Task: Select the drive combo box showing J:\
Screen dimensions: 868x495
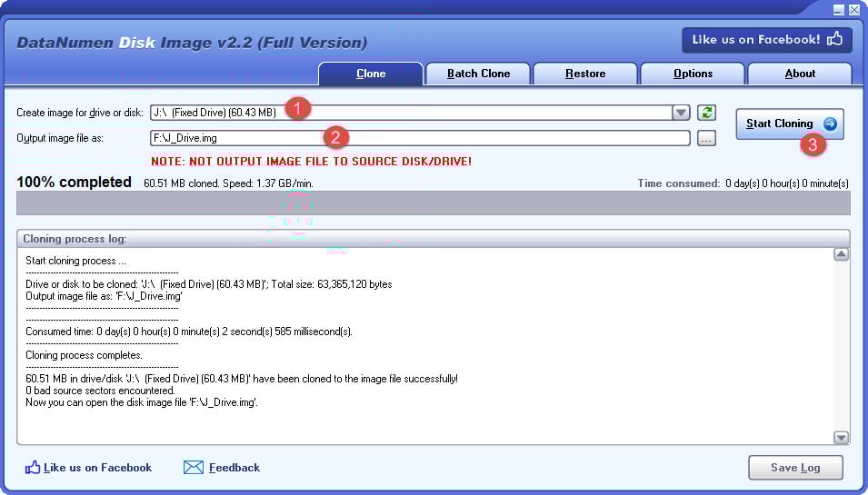Action: pos(420,113)
